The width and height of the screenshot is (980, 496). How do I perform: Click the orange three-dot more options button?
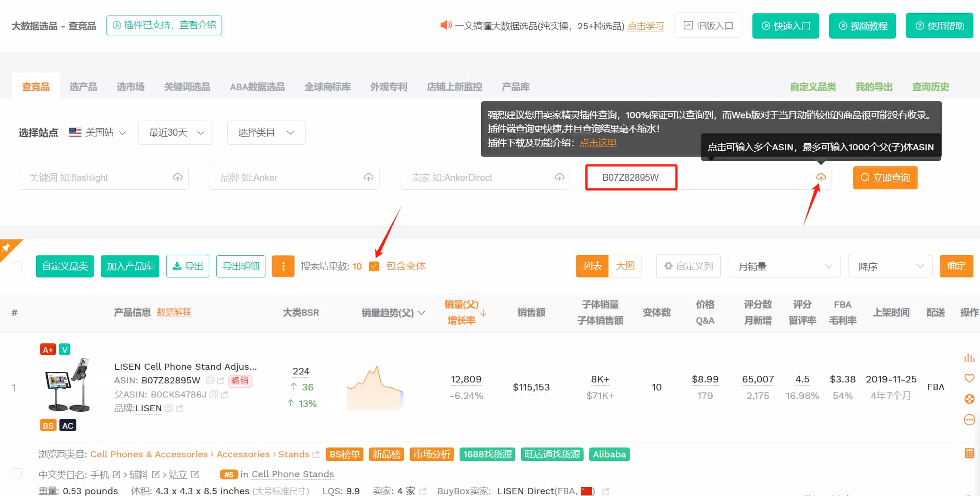coord(283,266)
